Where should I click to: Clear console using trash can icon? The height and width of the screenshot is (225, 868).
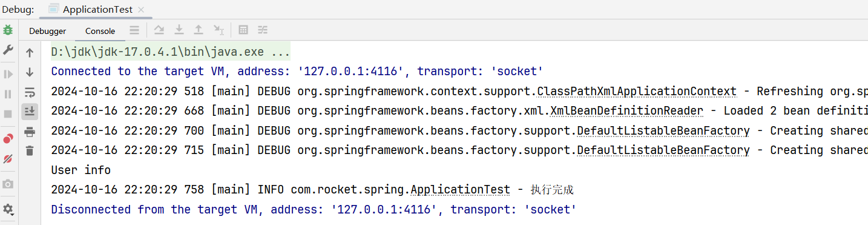coord(30,151)
